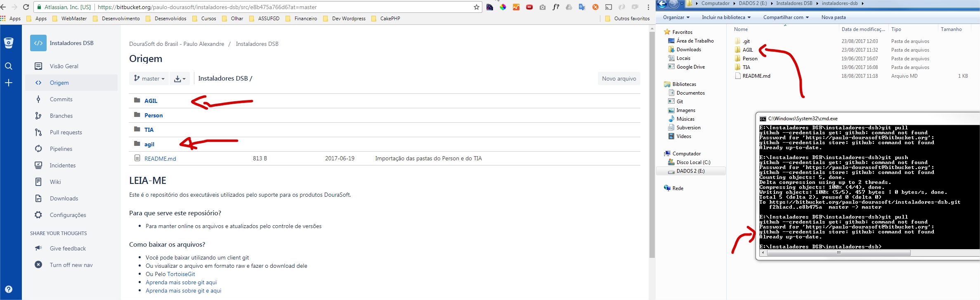Open the Chrome three-dot menu
Viewport: 980px width, 300px height.
click(648, 7)
